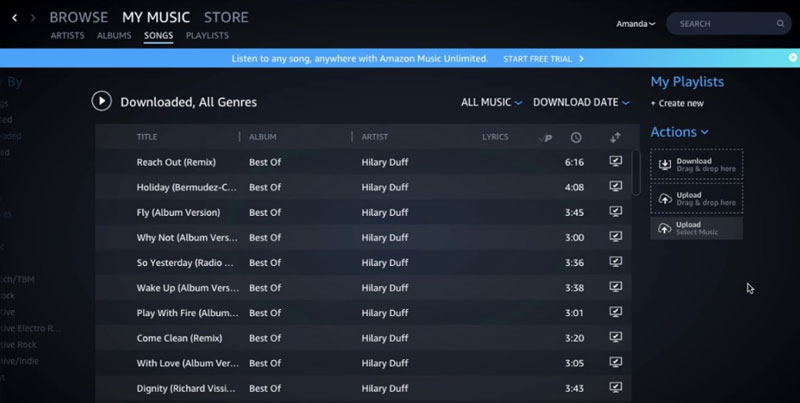800x403 pixels.
Task: Click Hilary Duff artist in Holiday row
Action: click(385, 187)
